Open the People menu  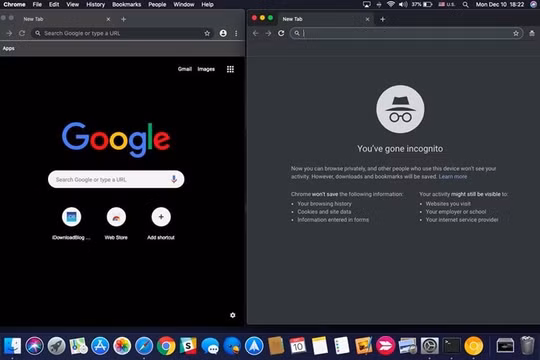tap(157, 4)
